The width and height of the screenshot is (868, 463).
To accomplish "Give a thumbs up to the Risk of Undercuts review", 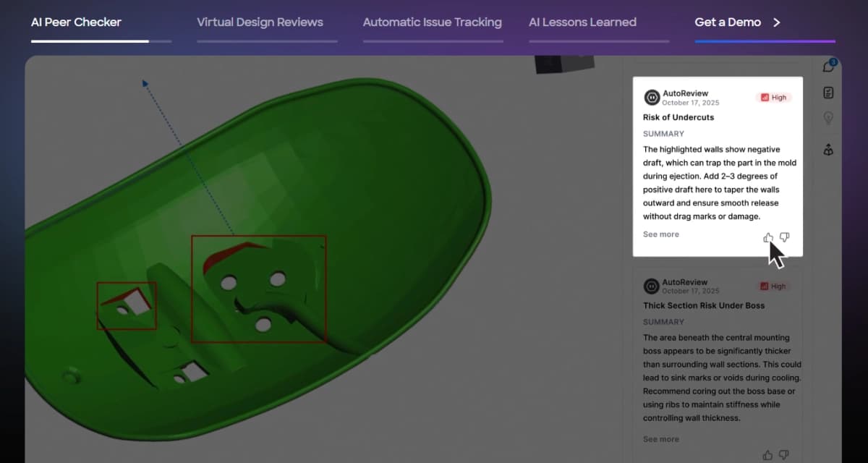I will [768, 237].
